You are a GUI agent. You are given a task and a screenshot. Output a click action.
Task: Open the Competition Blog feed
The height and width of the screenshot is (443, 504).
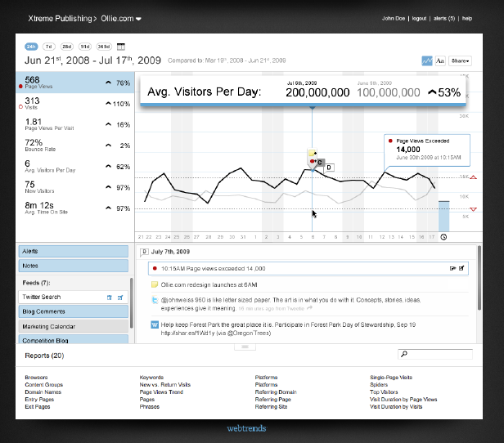click(x=74, y=340)
